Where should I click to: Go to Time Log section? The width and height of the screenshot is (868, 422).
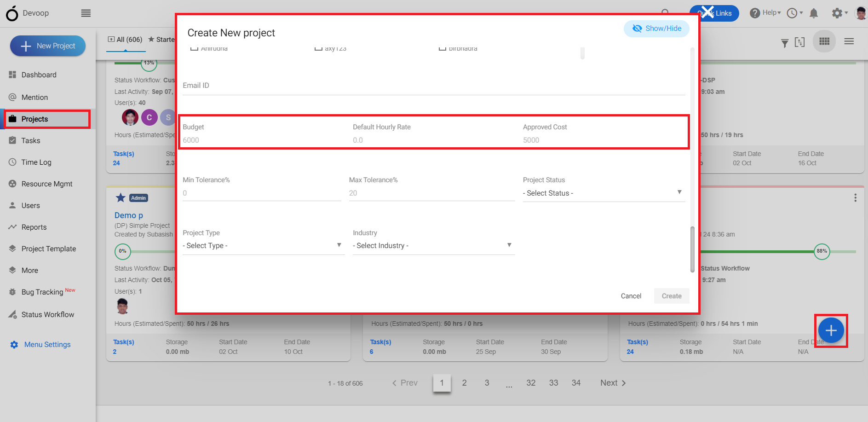pos(36,162)
